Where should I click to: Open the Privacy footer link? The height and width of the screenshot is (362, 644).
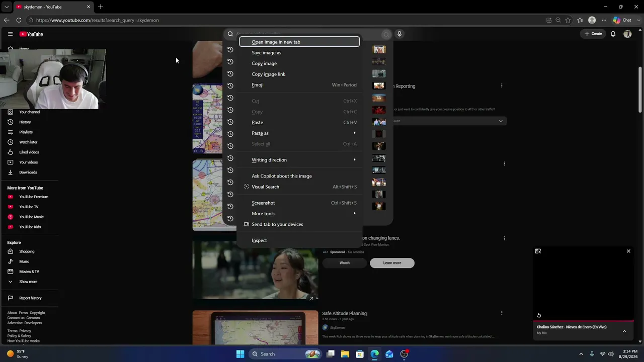pos(25,331)
